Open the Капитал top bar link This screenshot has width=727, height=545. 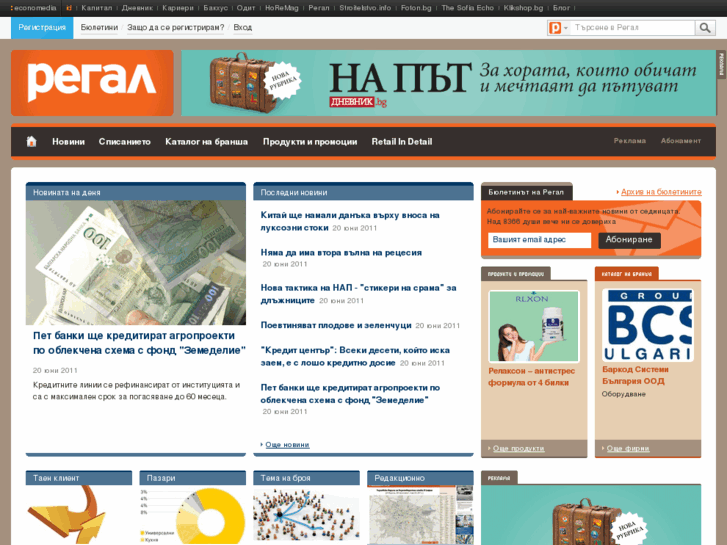pyautogui.click(x=96, y=8)
